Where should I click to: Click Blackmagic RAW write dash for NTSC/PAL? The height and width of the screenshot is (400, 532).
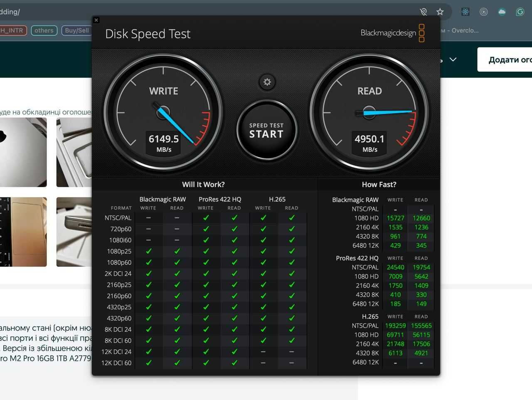coord(148,217)
